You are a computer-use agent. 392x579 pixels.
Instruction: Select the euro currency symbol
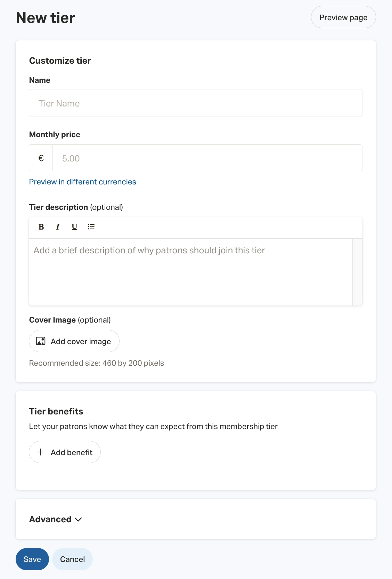point(41,158)
